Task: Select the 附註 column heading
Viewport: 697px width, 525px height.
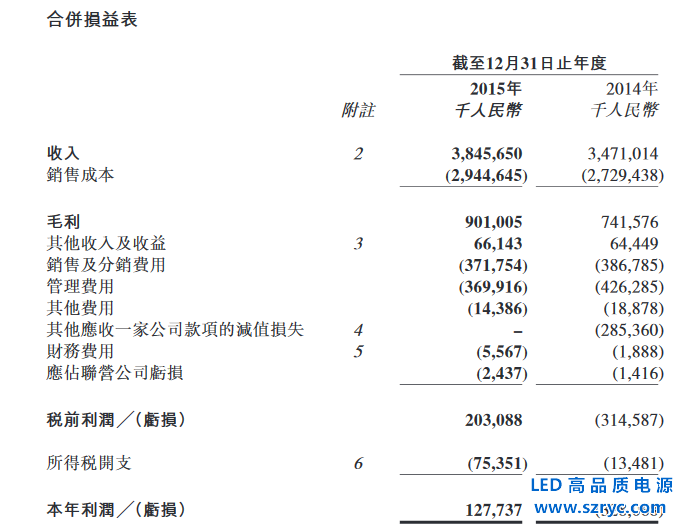Action: click(358, 110)
